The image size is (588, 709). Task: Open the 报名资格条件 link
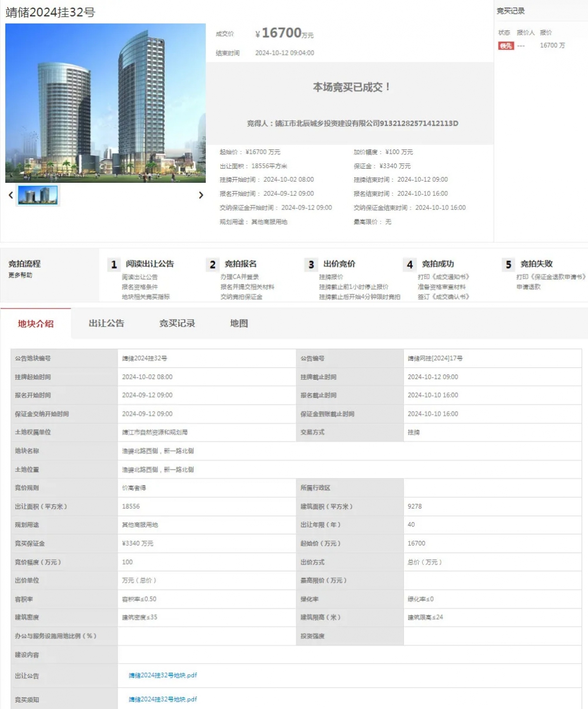click(140, 287)
